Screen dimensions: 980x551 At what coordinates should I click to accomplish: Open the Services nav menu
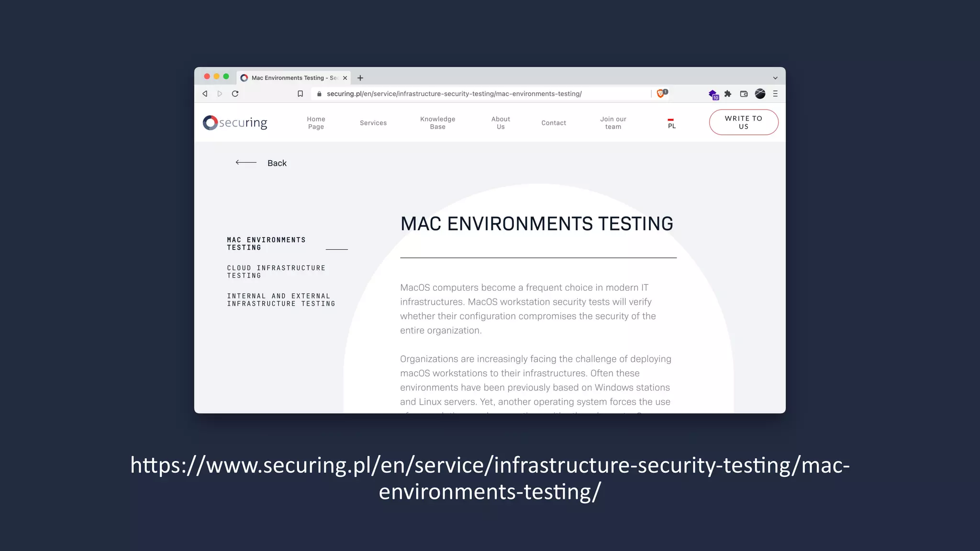click(373, 123)
